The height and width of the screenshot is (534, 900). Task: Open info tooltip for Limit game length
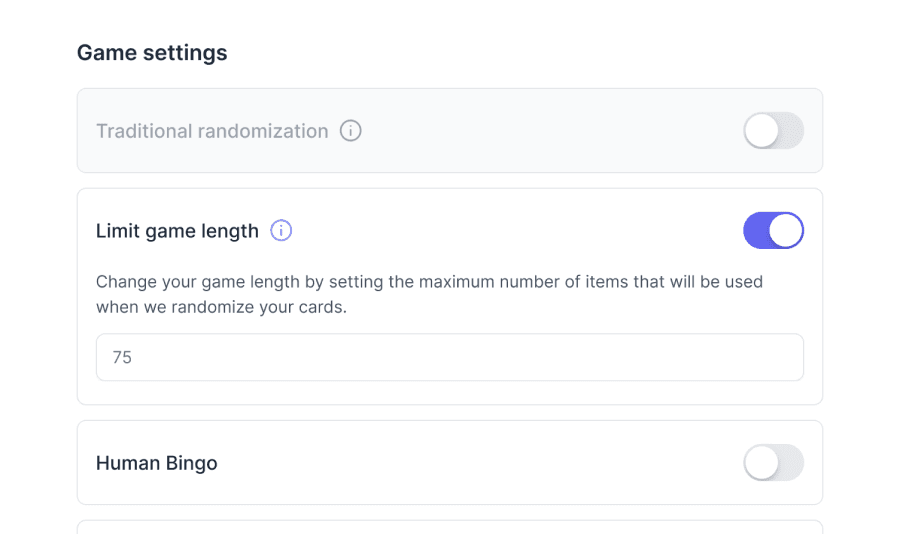(x=281, y=231)
